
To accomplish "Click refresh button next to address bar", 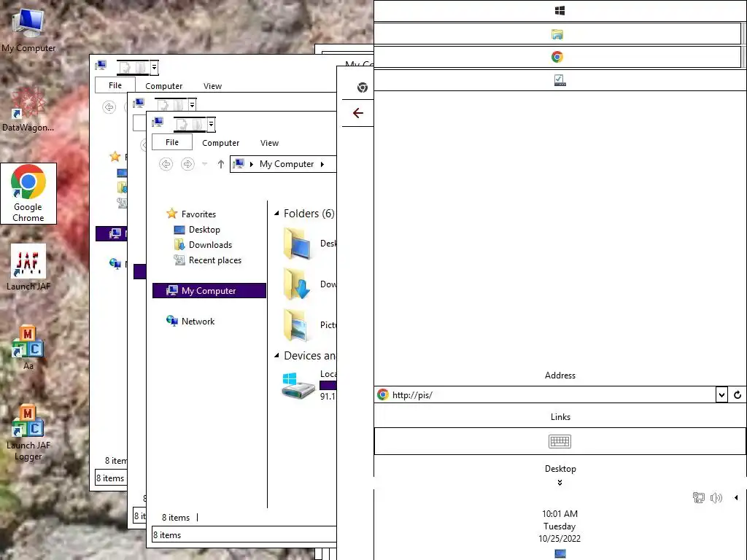I will pyautogui.click(x=738, y=394).
